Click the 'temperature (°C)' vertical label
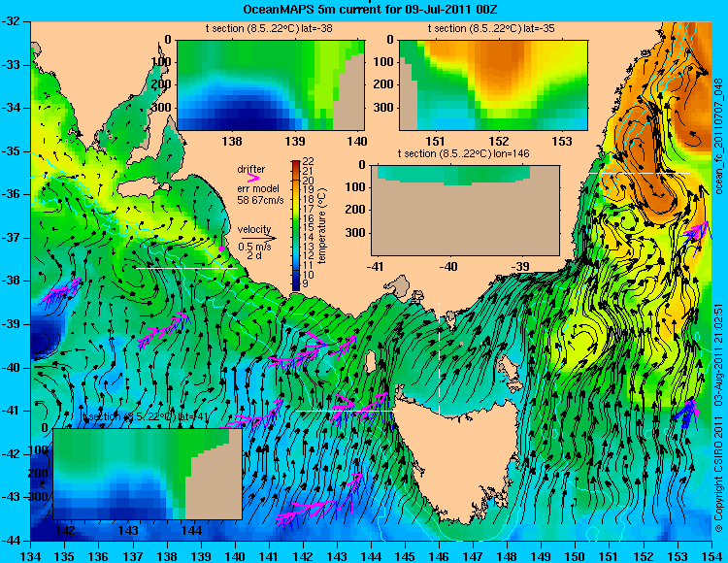 323,226
